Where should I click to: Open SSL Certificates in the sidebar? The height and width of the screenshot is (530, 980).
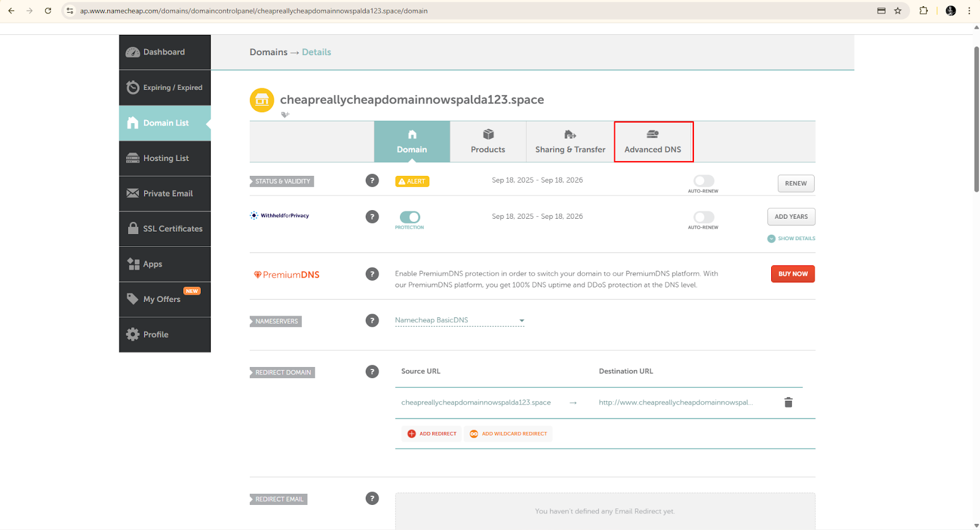[x=164, y=229]
